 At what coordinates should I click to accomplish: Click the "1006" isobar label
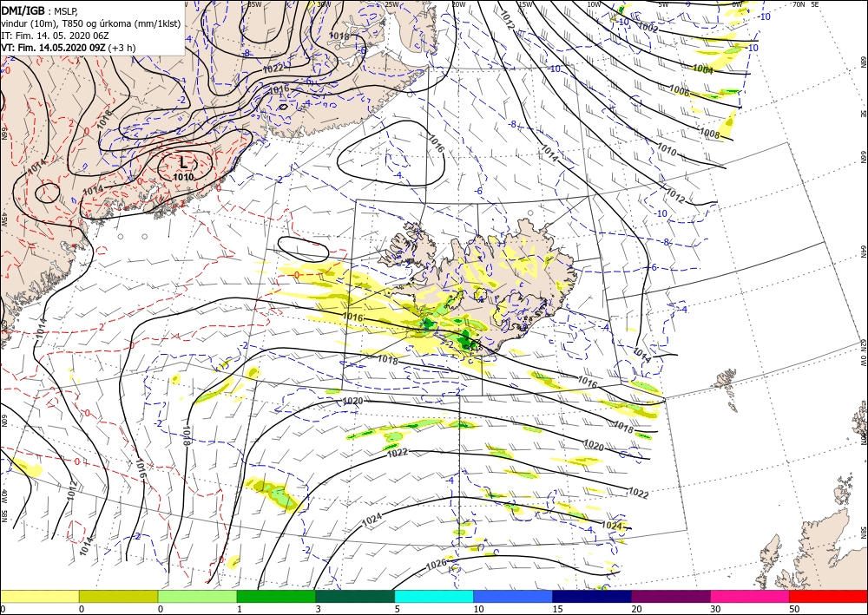[680, 91]
